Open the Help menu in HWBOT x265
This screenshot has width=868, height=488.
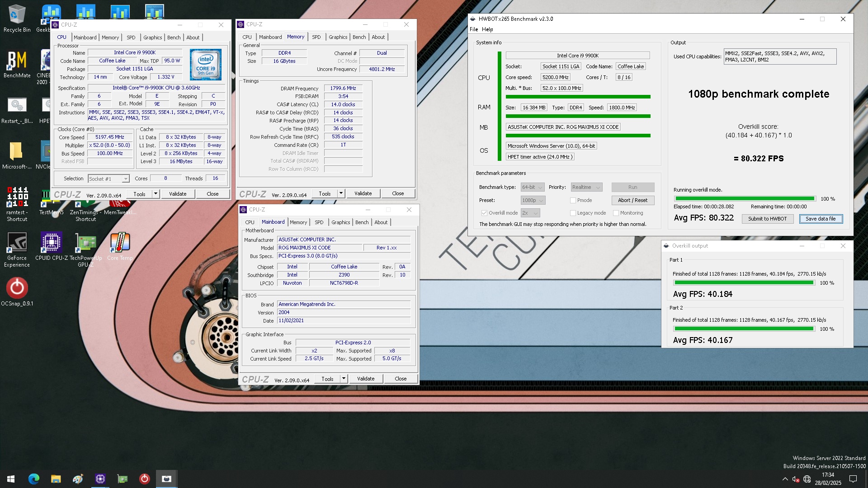[487, 29]
